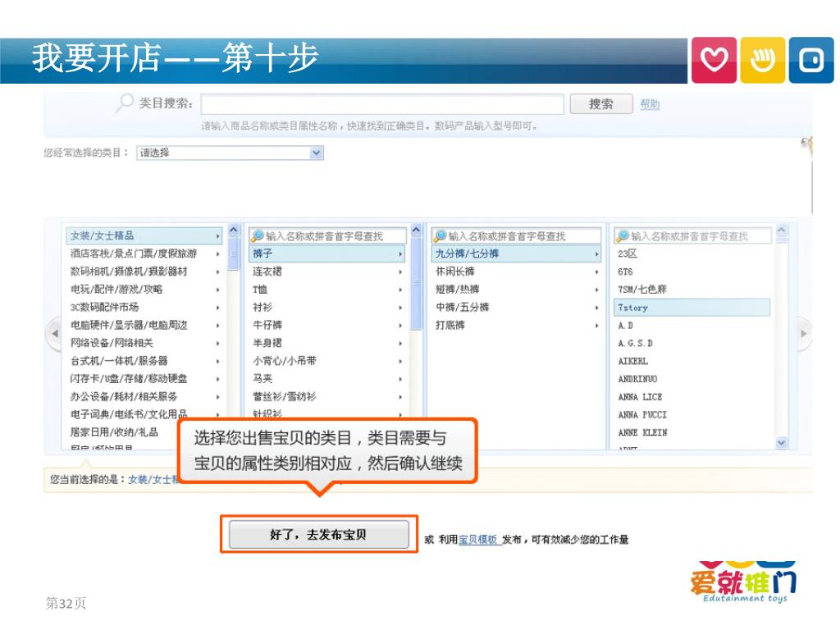The width and height of the screenshot is (840, 630).
Task: Select brand A.G.S.D
Action: pyautogui.click(x=636, y=343)
